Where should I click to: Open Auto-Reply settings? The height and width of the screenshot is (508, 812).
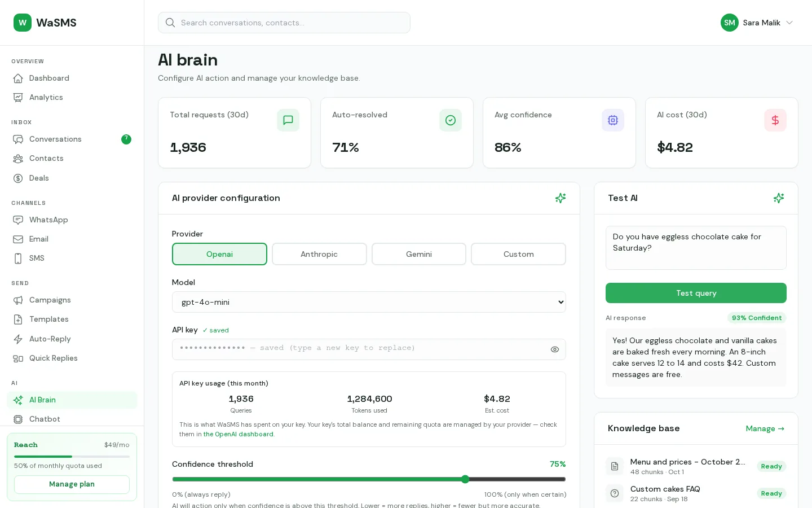[x=72, y=339]
